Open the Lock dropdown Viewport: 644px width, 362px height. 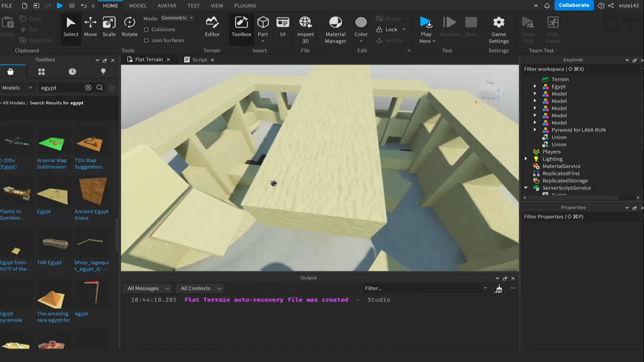[404, 29]
